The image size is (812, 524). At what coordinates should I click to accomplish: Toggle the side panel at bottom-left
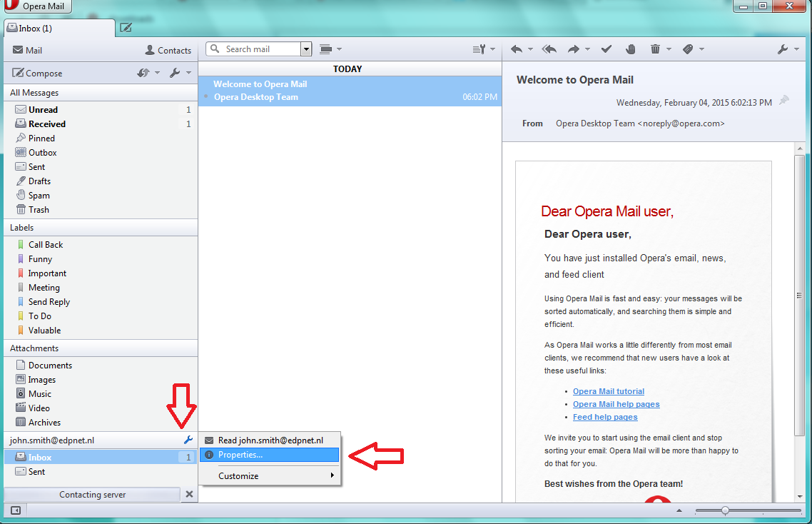pyautogui.click(x=16, y=510)
